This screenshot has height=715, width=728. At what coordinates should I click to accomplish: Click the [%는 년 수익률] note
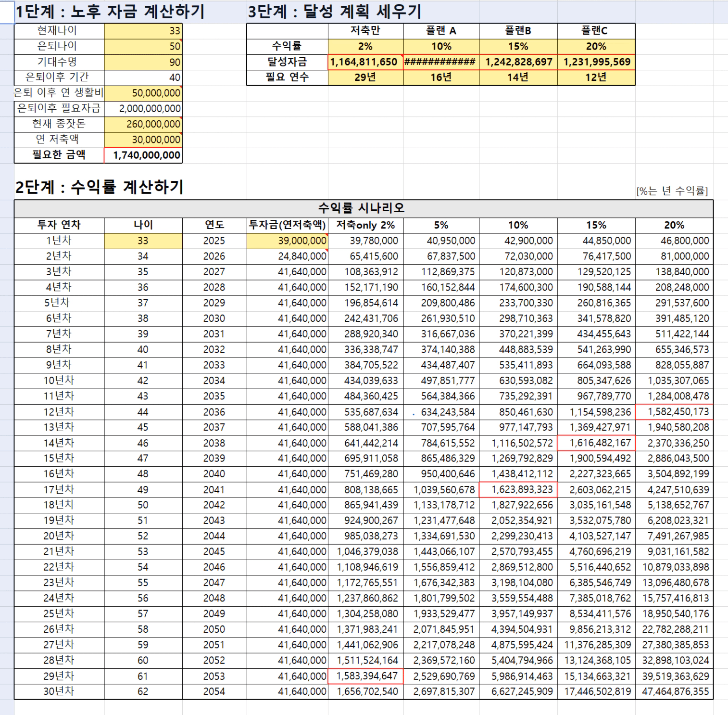[672, 191]
